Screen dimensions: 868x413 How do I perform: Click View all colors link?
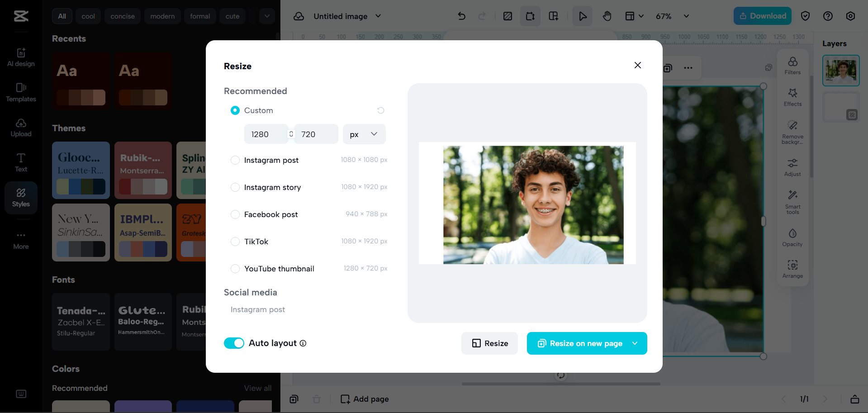click(258, 388)
